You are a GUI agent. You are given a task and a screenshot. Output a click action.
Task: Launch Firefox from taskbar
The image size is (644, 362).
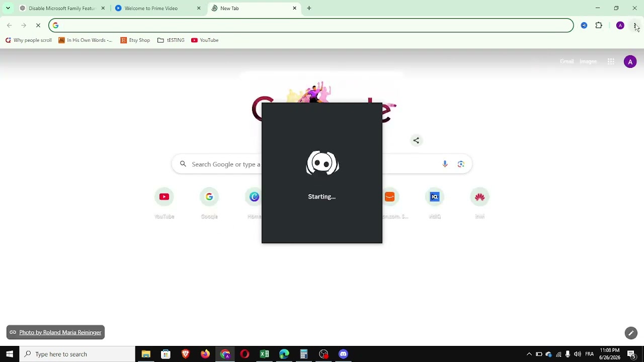pos(205,354)
